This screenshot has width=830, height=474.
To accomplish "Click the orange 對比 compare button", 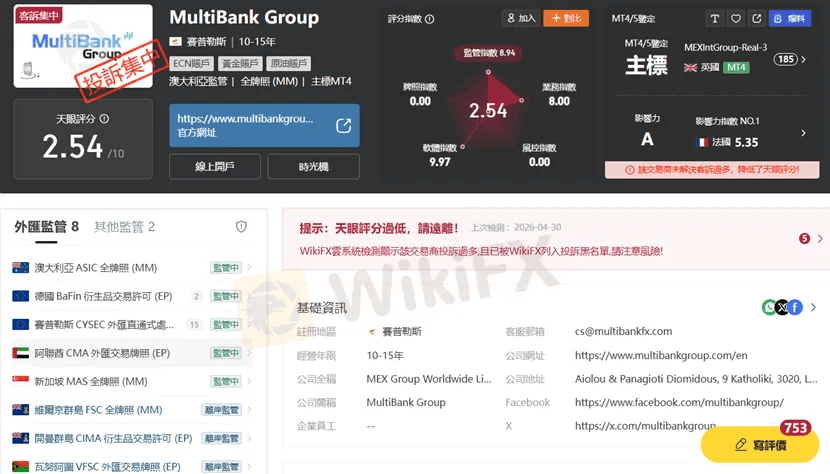I will 566,18.
